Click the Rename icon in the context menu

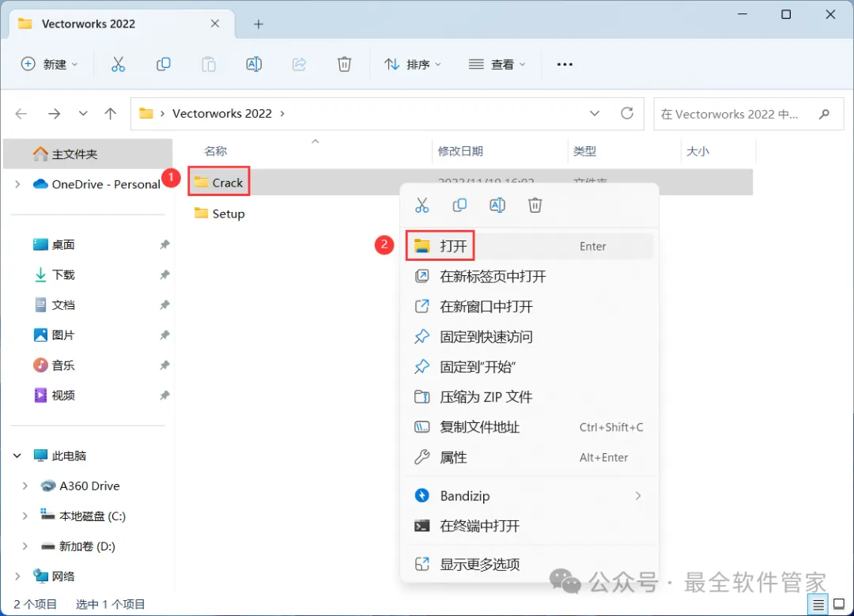[x=497, y=206]
